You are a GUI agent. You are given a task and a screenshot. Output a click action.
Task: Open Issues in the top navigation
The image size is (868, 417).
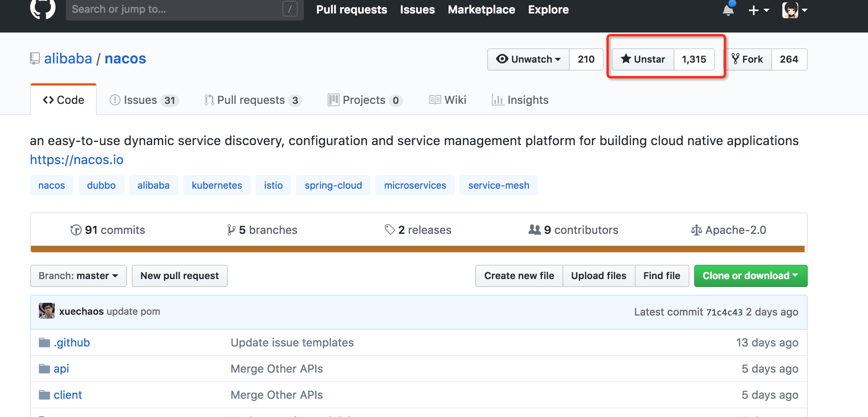[x=417, y=10]
